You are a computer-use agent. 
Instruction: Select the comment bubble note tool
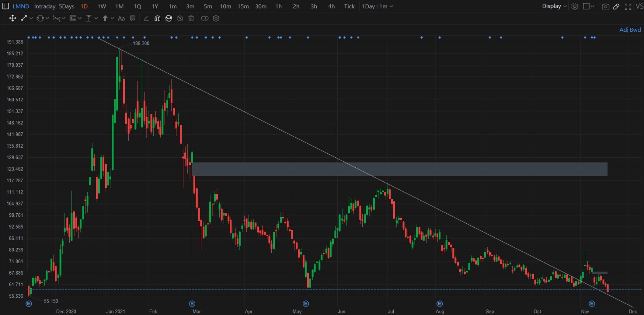[132, 18]
